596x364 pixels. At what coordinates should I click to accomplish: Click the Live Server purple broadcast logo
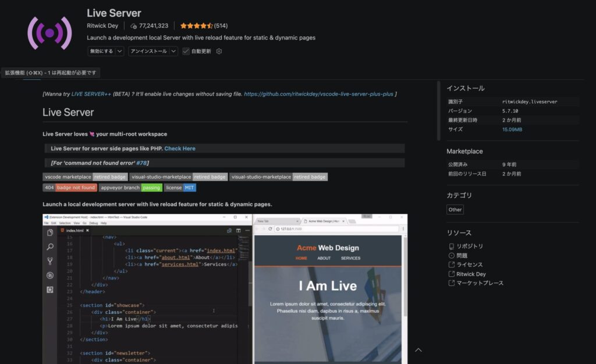[x=49, y=33]
